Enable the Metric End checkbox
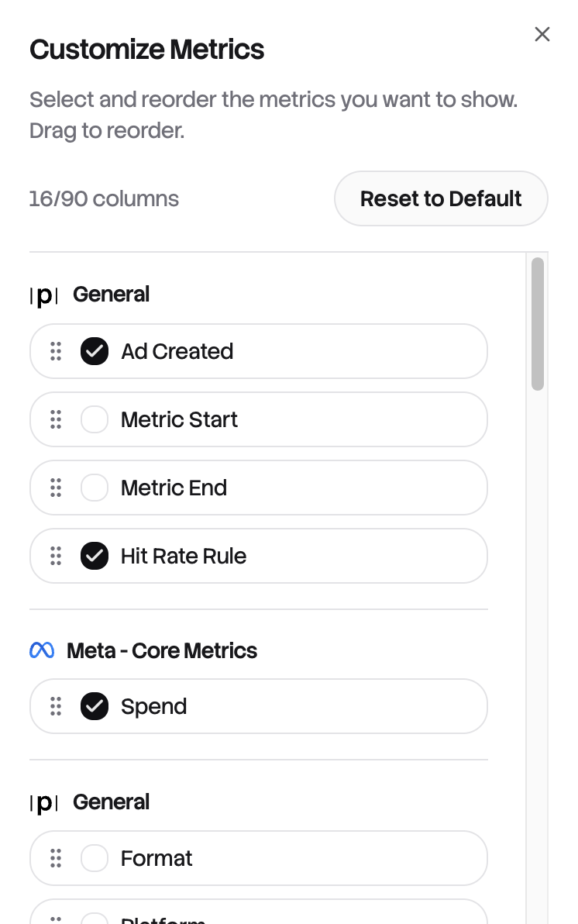Screen dimensions: 578x924 click(x=95, y=488)
